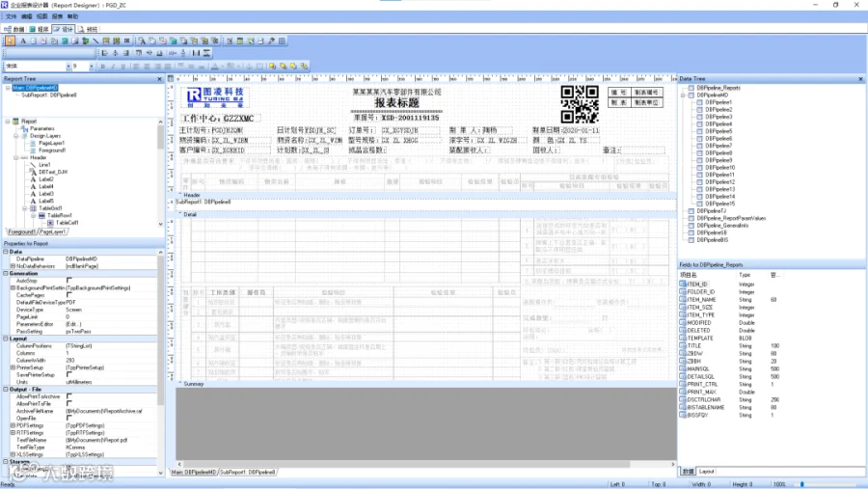Toggle the AutoStop checkbox
The width and height of the screenshot is (868, 489).
pyautogui.click(x=68, y=281)
